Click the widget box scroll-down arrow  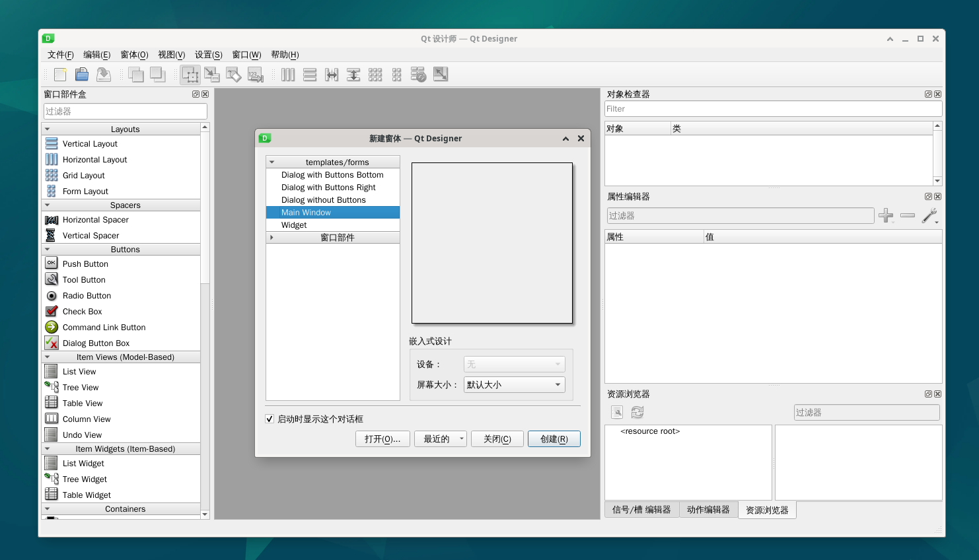coord(205,514)
